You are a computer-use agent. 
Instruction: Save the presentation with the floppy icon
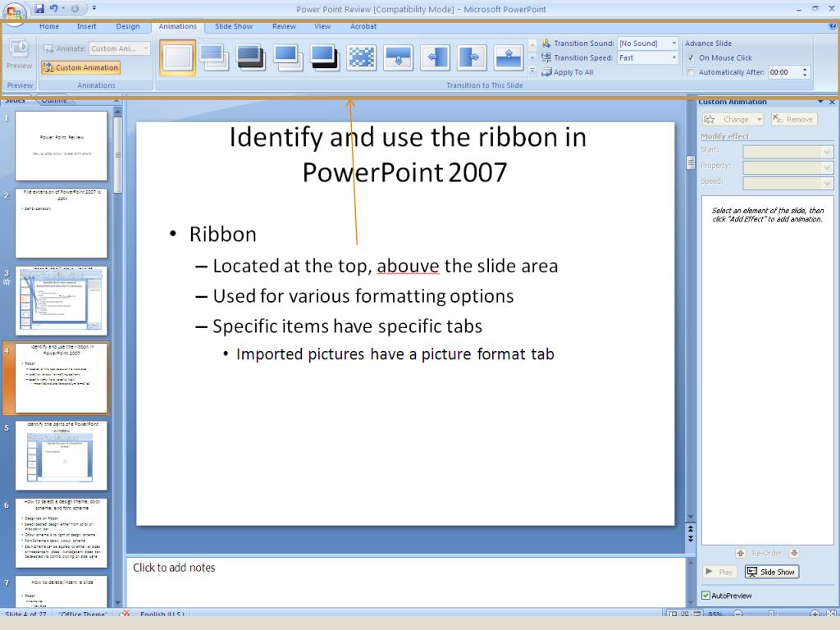pos(39,8)
